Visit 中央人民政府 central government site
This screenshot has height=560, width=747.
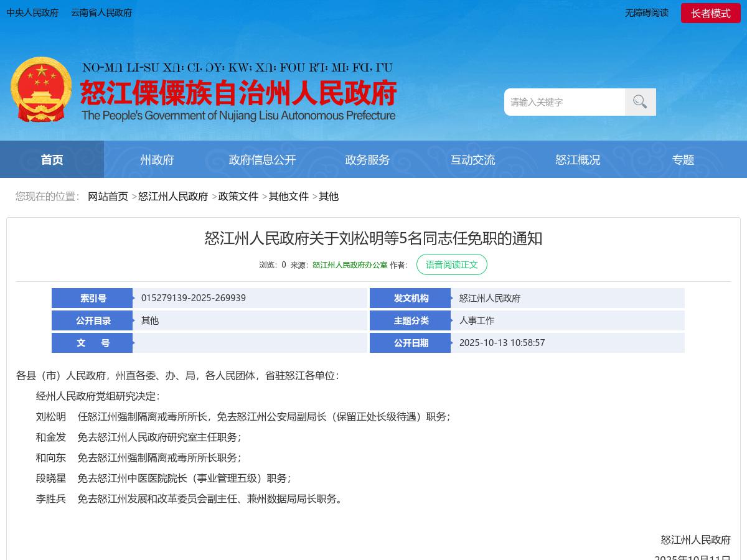click(32, 12)
